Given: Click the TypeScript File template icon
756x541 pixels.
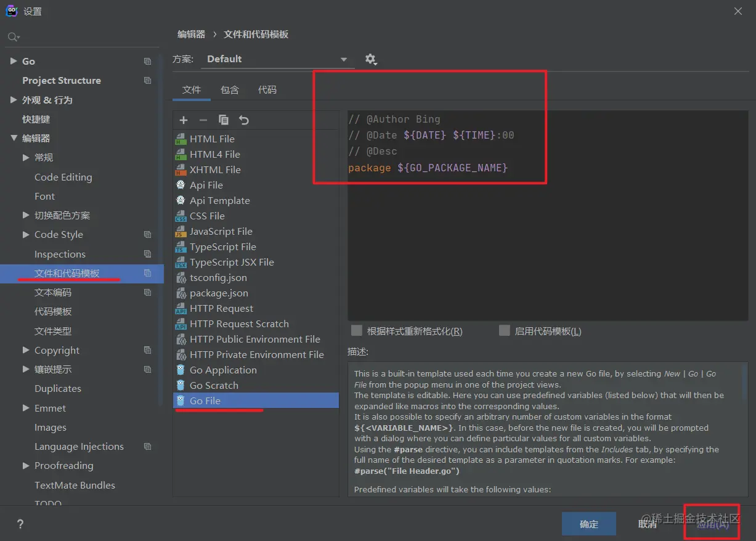Looking at the screenshot, I should (x=181, y=246).
